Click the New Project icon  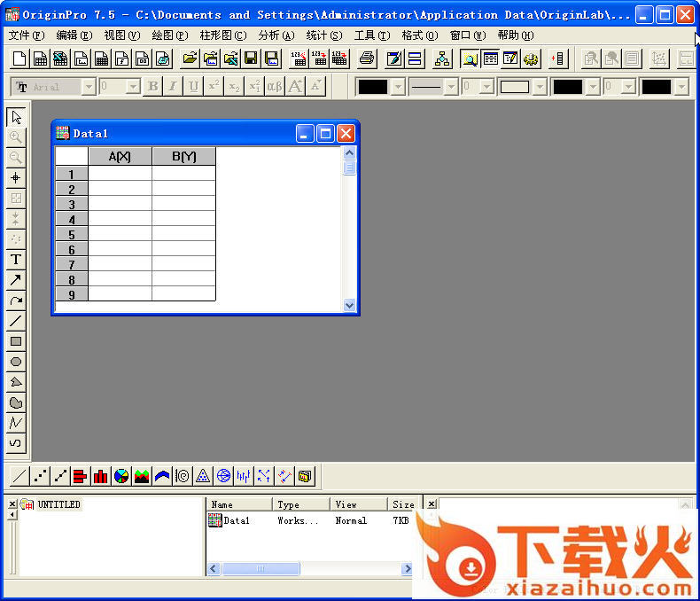[x=19, y=59]
